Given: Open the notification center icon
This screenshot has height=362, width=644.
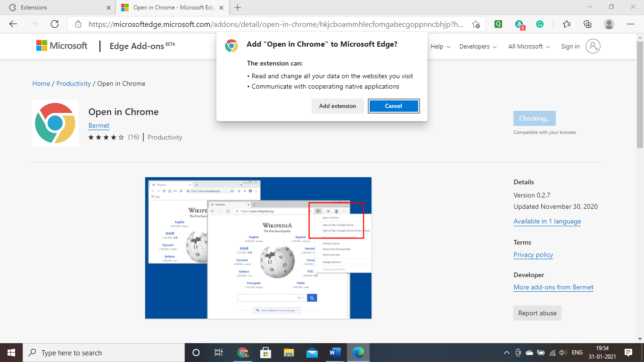Looking at the screenshot, I should 628,353.
